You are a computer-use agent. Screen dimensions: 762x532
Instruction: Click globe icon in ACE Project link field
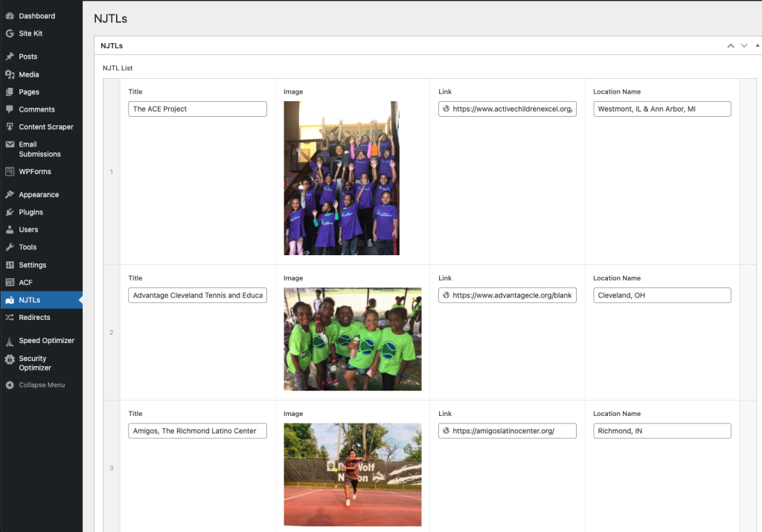click(x=446, y=109)
